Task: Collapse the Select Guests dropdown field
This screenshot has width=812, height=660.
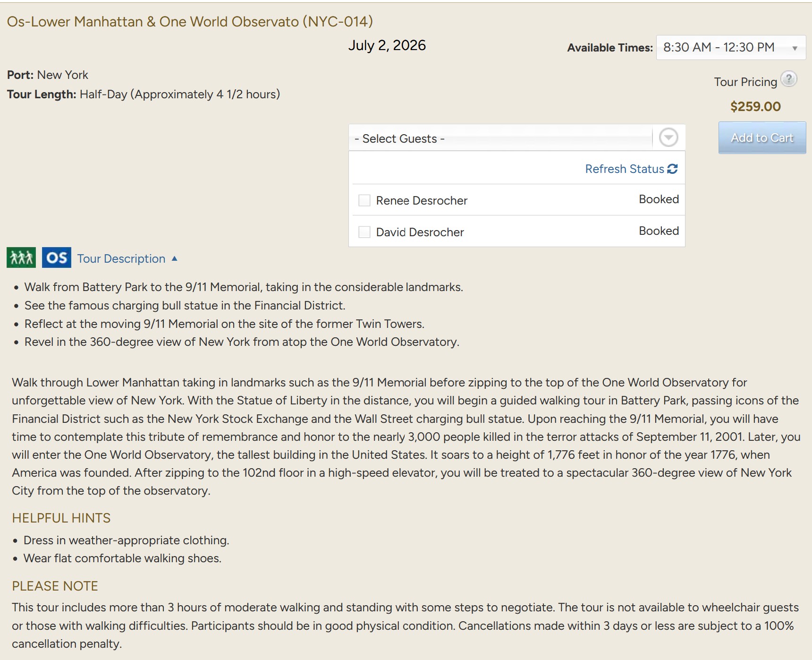Action: [500, 138]
